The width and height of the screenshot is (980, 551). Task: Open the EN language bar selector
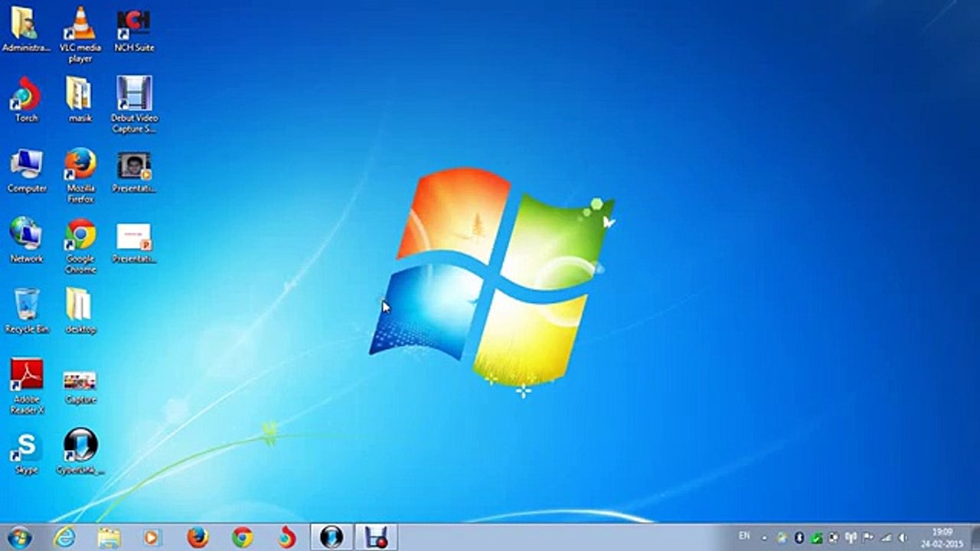point(744,536)
